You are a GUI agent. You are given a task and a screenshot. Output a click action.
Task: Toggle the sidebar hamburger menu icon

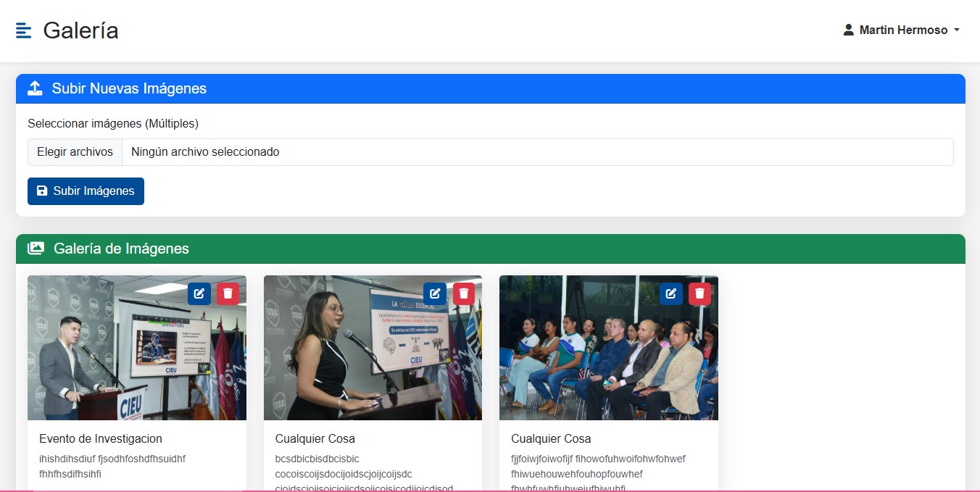coord(24,30)
